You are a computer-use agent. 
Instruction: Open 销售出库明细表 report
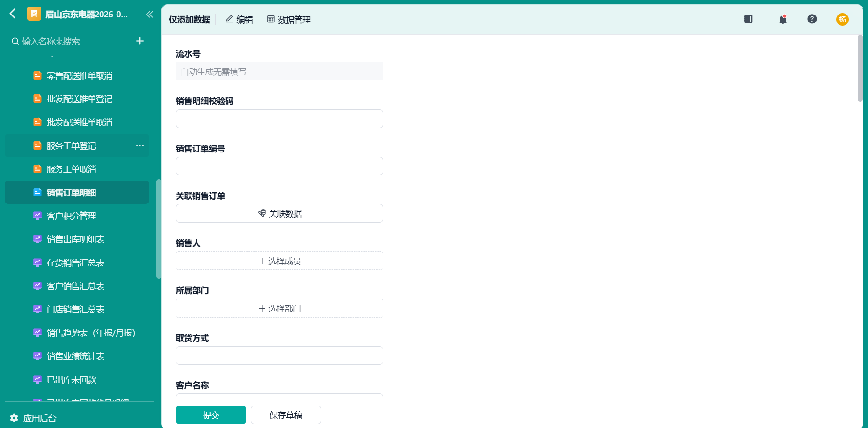tap(77, 239)
